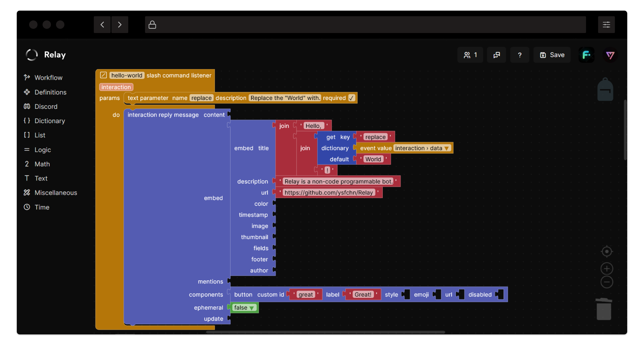Click the zoom in plus icon
The image size is (644, 345).
pos(607,269)
